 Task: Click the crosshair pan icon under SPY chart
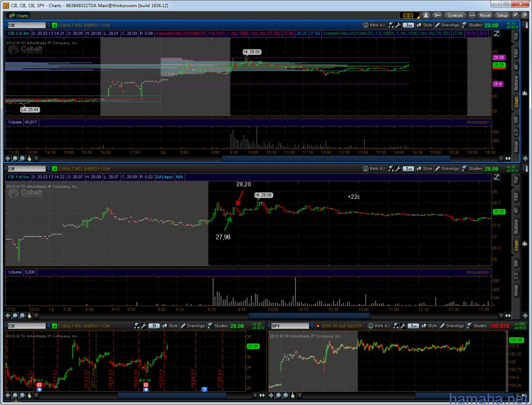271,395
